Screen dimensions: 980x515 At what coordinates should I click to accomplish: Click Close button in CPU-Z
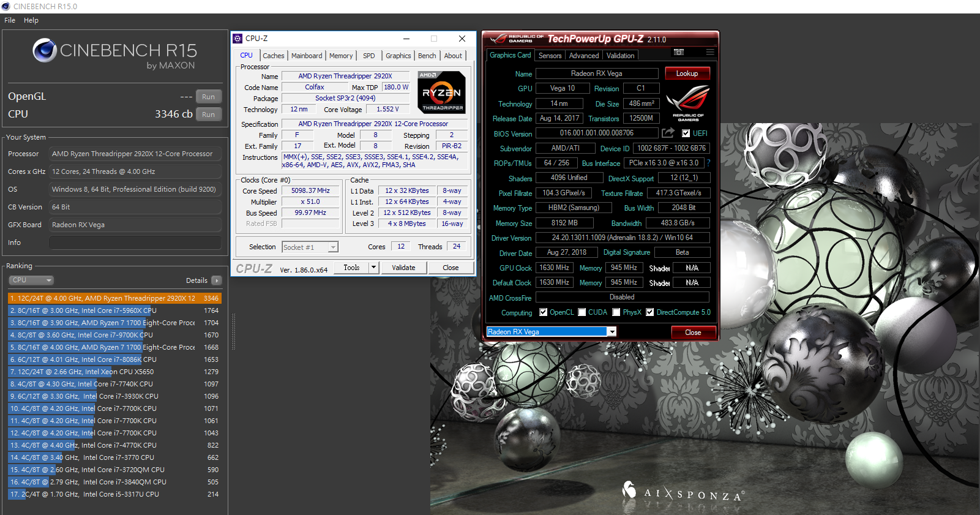451,268
